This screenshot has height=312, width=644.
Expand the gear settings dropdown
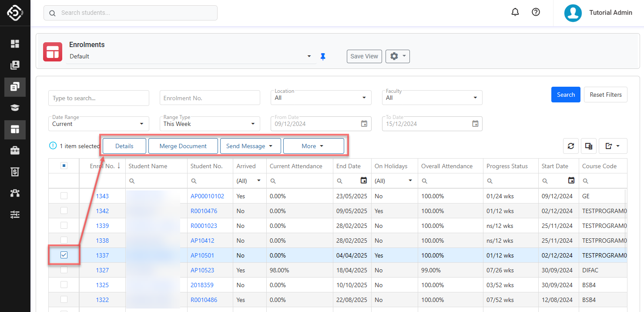(x=398, y=57)
